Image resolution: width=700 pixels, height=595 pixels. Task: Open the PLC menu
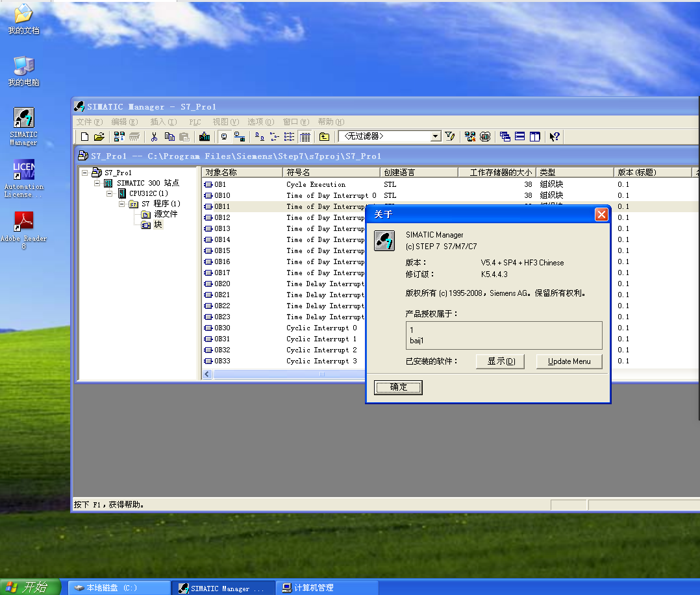(195, 122)
